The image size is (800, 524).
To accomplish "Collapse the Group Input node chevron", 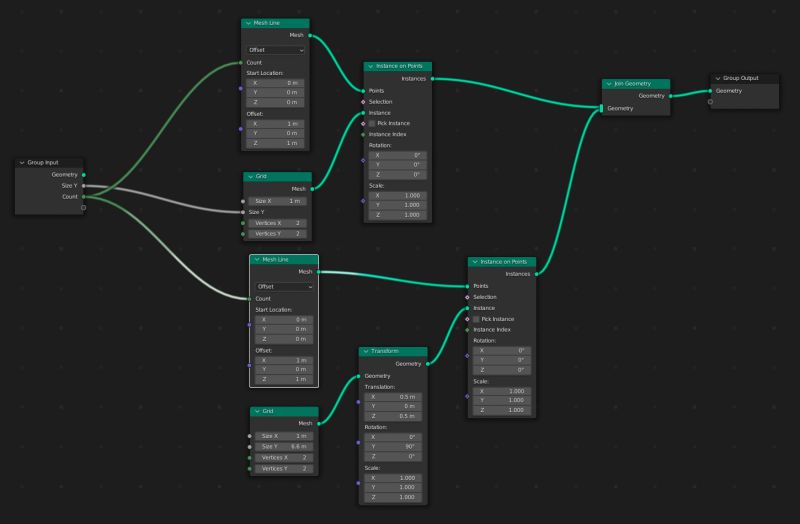I will click(22, 163).
